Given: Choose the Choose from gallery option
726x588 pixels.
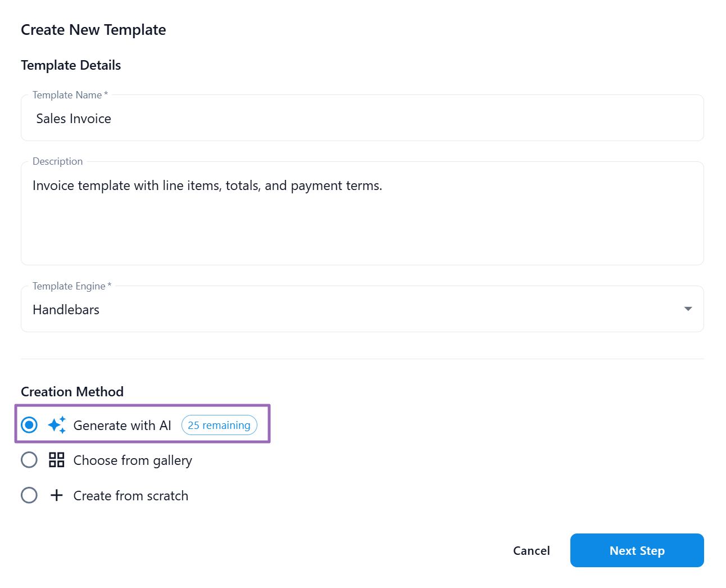Looking at the screenshot, I should [29, 460].
